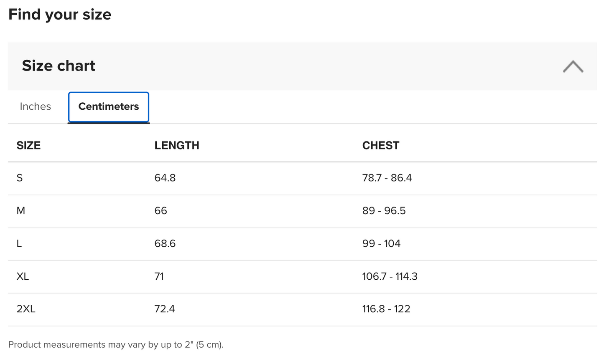
Task: Click the CHEST column header
Action: coord(381,145)
